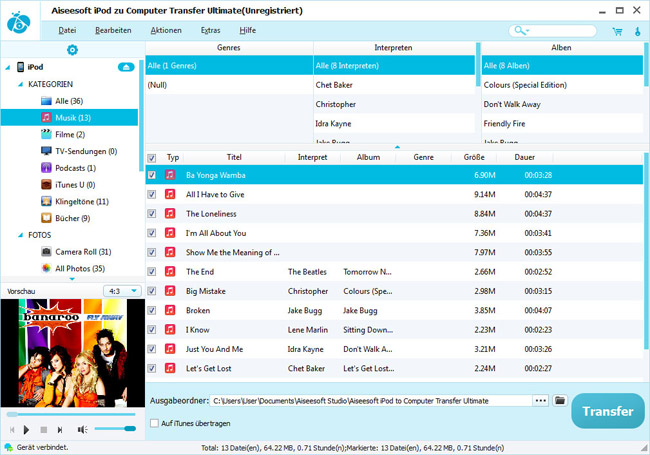Mute the preview volume speaker
Image resolution: width=650 pixels, height=455 pixels.
[82, 430]
